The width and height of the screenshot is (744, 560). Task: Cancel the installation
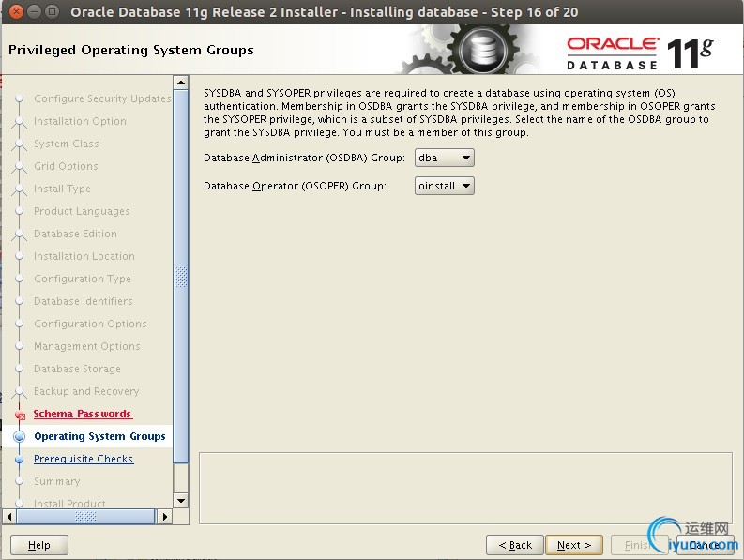(706, 545)
